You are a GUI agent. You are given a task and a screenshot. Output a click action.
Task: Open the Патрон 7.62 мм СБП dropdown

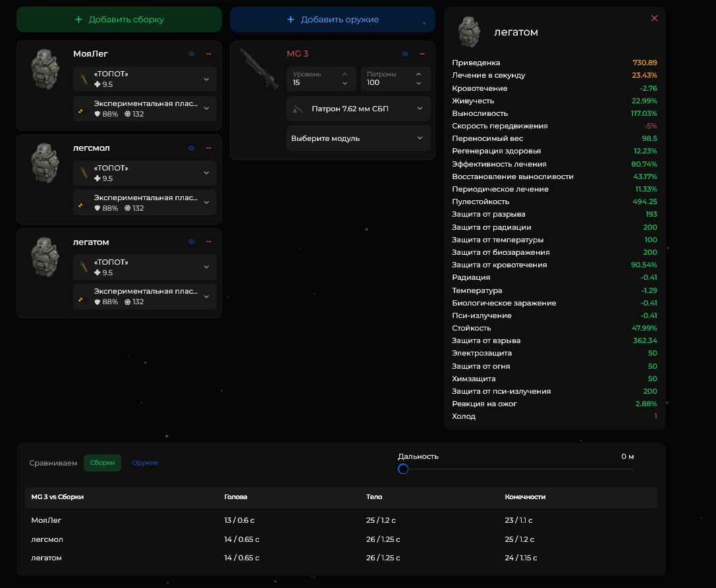point(358,109)
